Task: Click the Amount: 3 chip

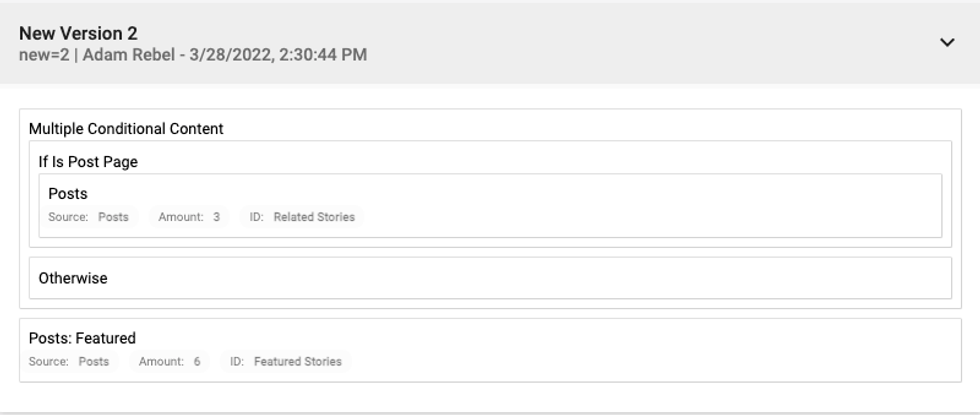Action: tap(189, 217)
